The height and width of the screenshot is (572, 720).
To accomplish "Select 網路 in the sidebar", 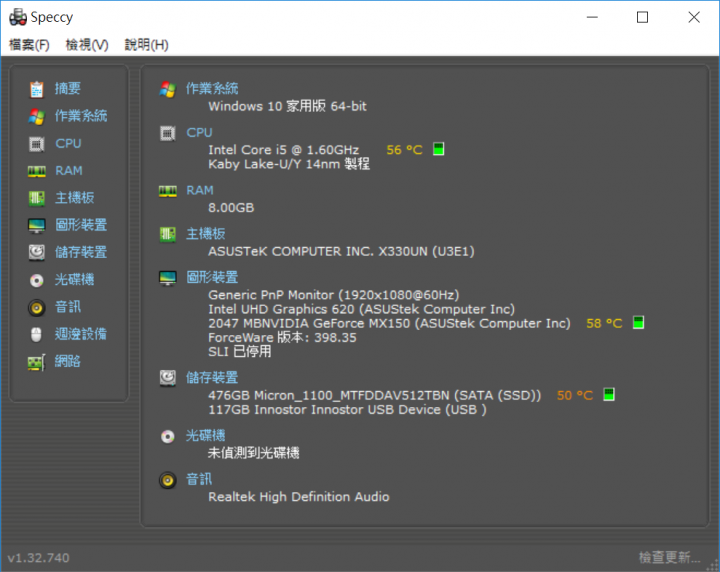I will point(68,361).
